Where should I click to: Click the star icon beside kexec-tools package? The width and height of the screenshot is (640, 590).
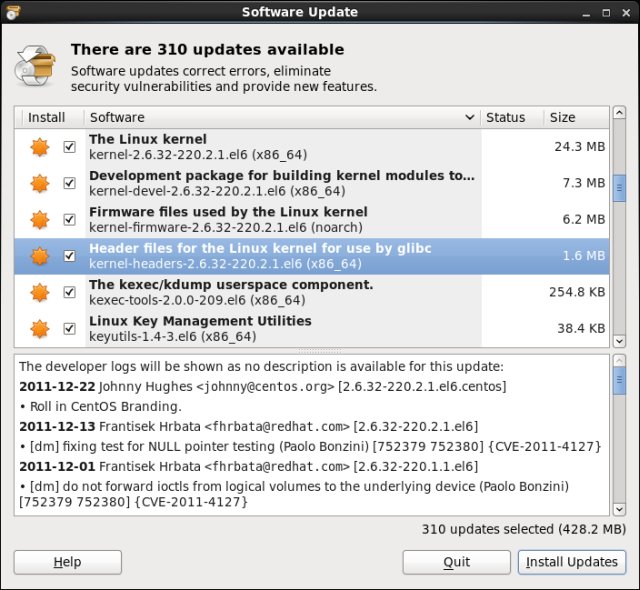(x=40, y=292)
